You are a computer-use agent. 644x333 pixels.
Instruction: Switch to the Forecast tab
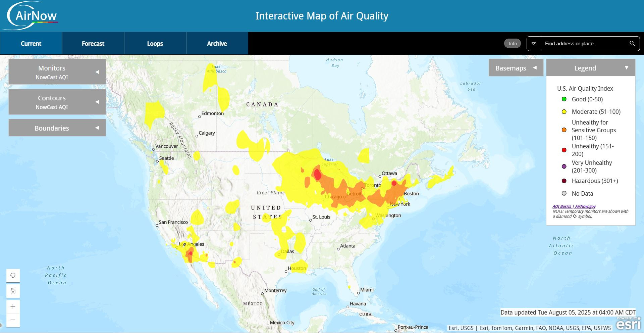coord(93,43)
